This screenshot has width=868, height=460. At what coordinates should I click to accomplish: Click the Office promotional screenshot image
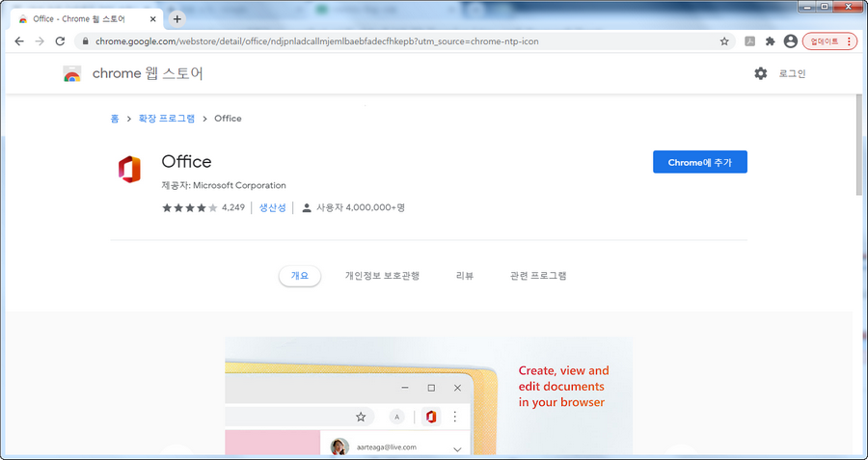click(x=428, y=395)
